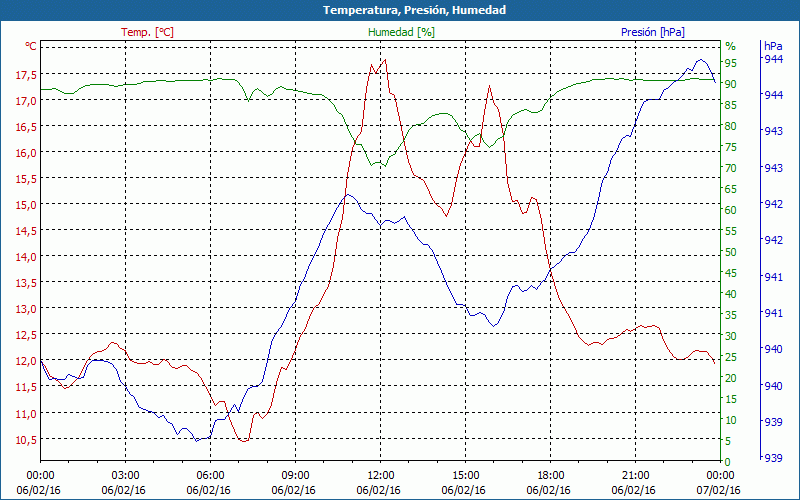Click humidity axis value '90'

click(x=731, y=84)
